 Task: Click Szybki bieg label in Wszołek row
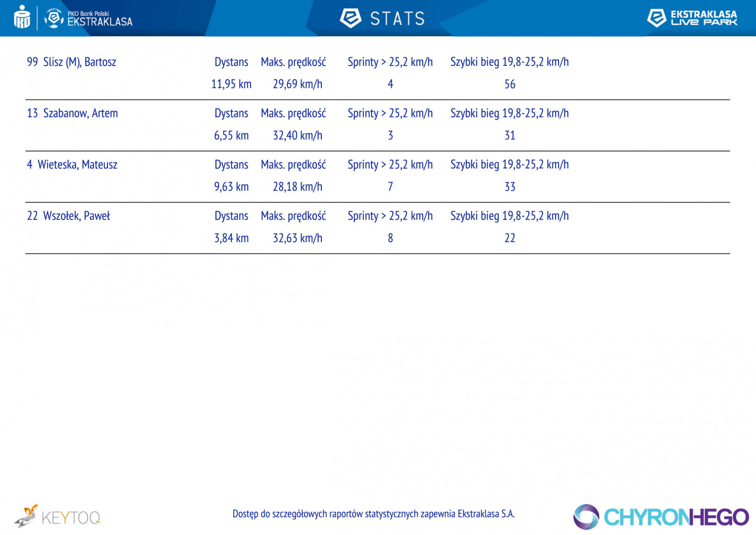(x=509, y=216)
